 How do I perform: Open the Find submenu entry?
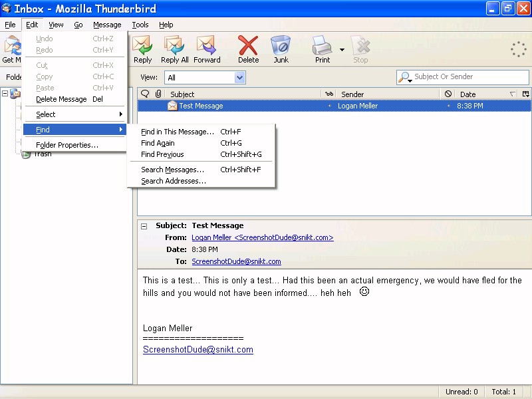[x=74, y=130]
